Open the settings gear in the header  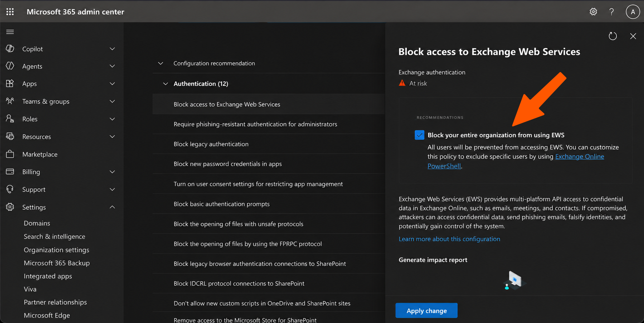pyautogui.click(x=593, y=12)
